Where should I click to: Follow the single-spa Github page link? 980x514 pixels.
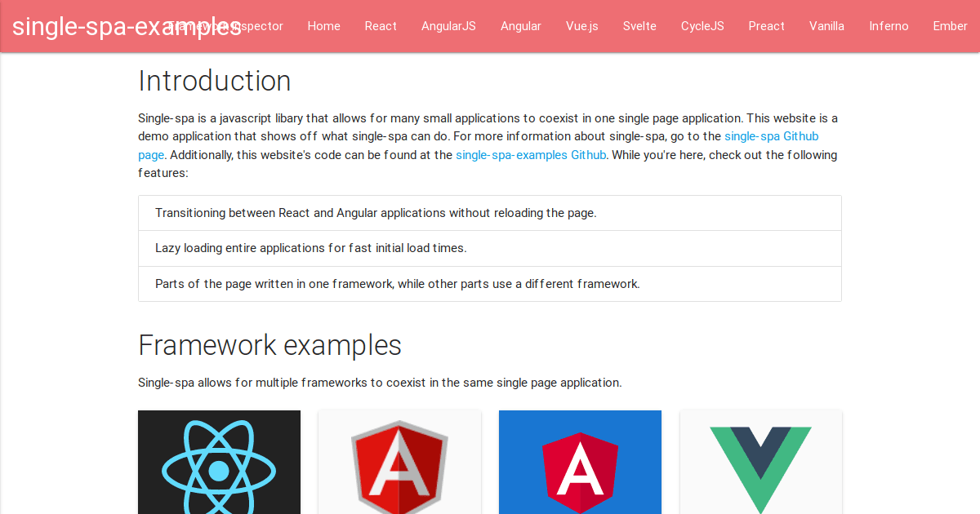coord(771,135)
